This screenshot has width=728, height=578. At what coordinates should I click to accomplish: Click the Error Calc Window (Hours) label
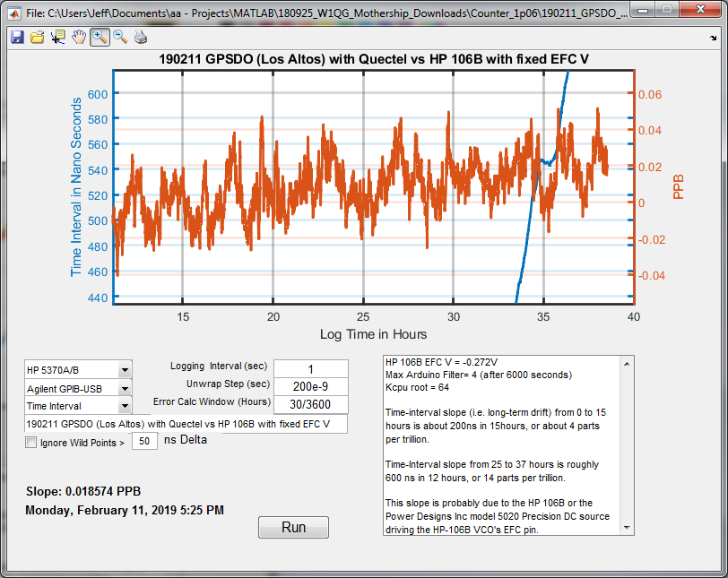pos(212,401)
